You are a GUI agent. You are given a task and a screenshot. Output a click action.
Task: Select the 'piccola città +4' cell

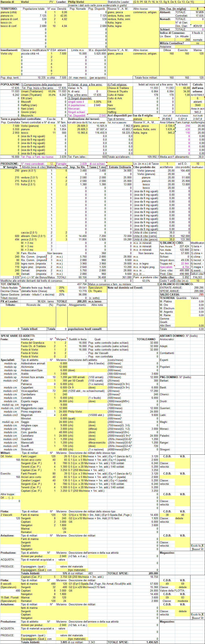[30, 53]
